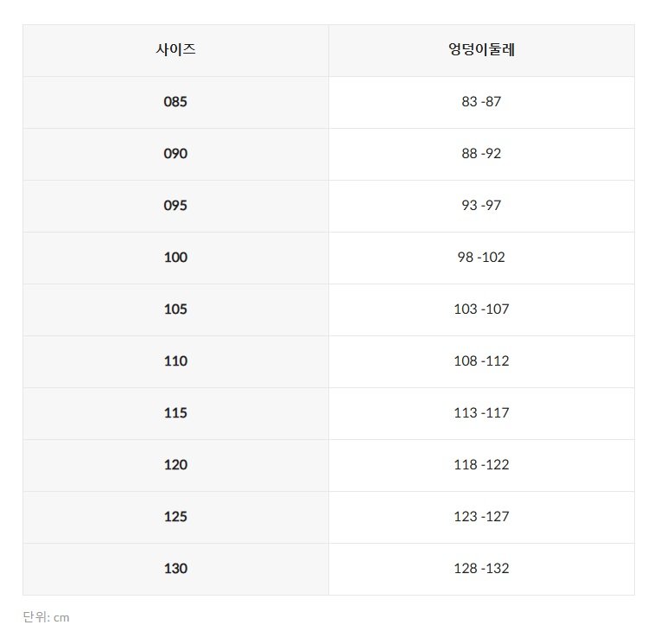Click the 사이즈 column header
The image size is (654, 644).
click(x=175, y=50)
